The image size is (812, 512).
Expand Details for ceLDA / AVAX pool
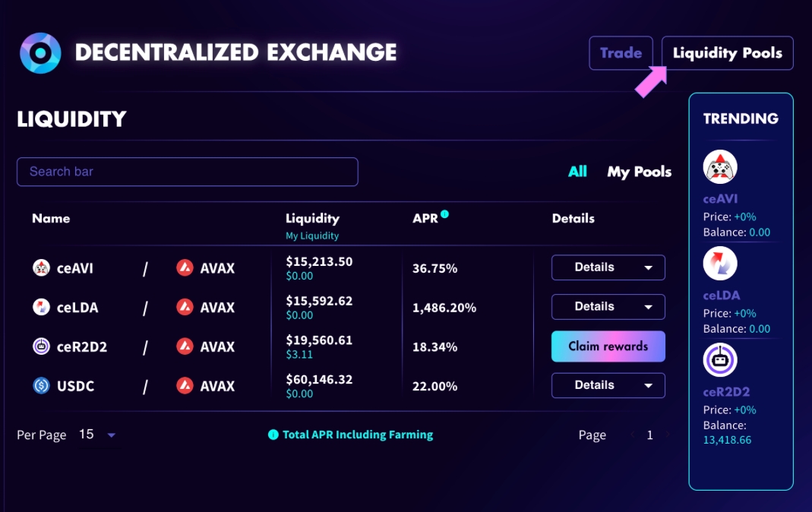point(608,307)
